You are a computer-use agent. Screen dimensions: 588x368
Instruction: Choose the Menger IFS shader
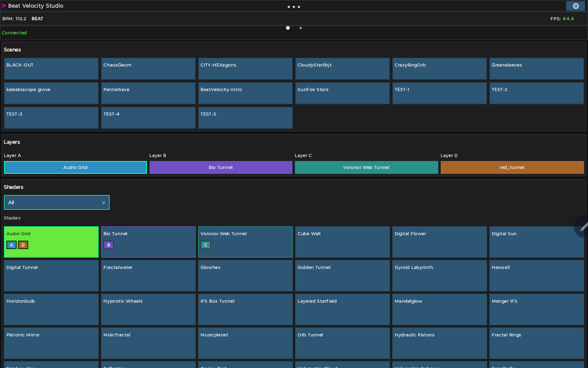coord(537,309)
